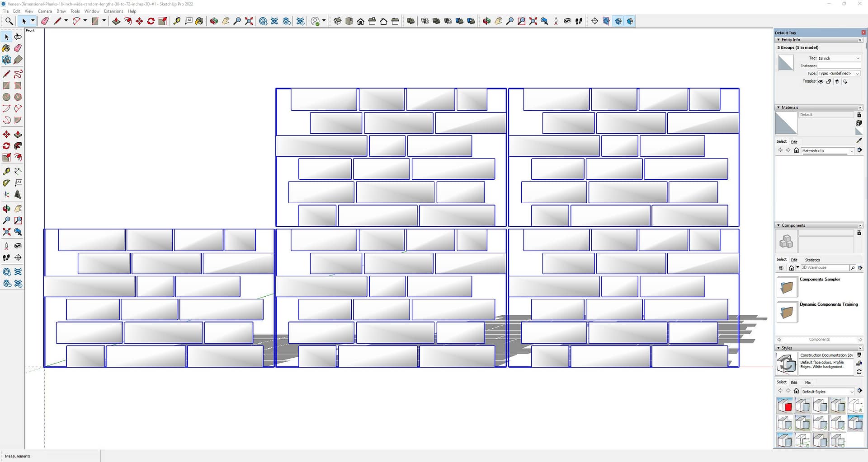Select the Paint Bucket tool in left toolbar
The image size is (868, 462).
[6, 48]
